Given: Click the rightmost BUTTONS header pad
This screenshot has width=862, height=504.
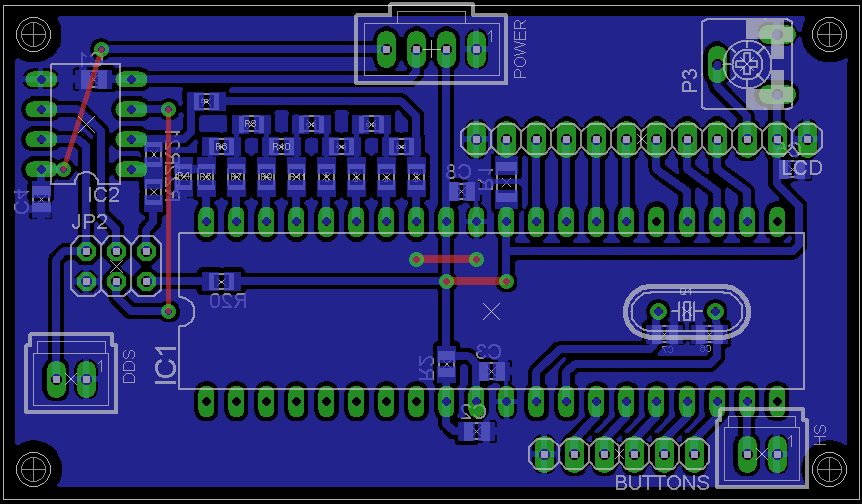Looking at the screenshot, I should [694, 455].
